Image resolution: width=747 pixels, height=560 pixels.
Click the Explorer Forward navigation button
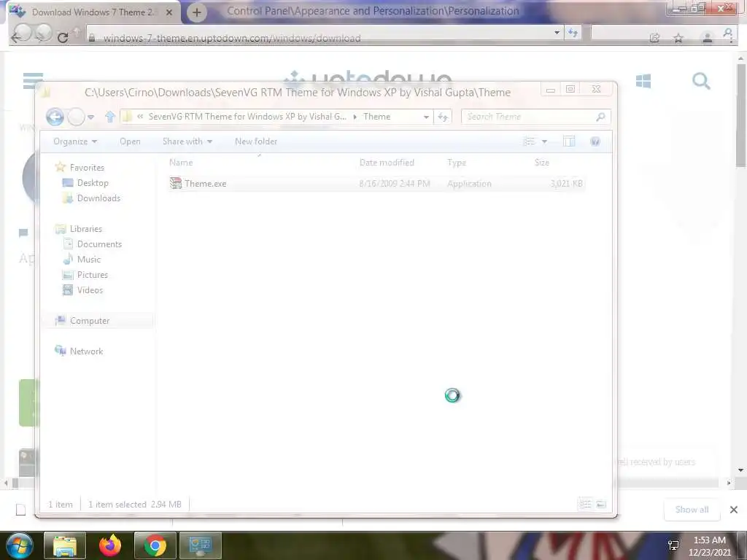point(76,117)
